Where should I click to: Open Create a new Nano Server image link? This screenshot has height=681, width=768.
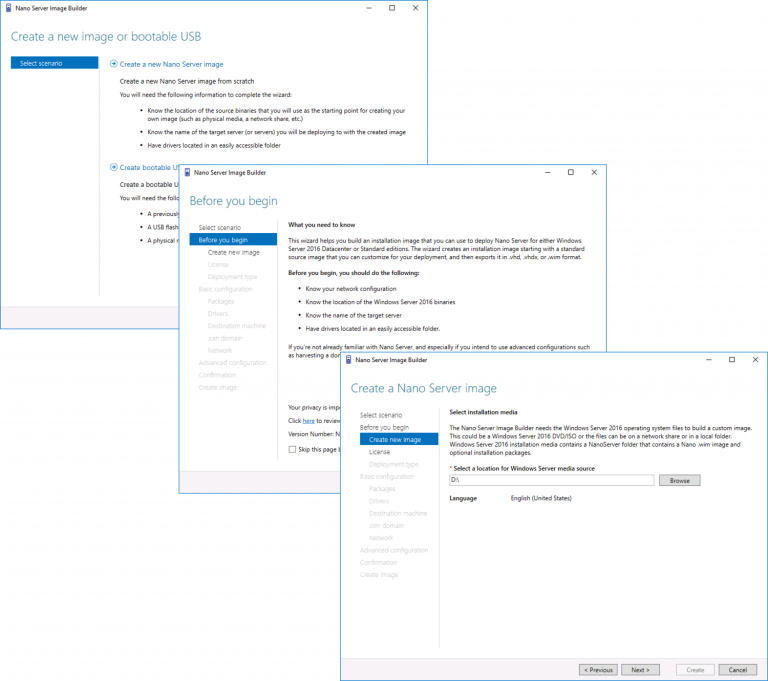[171, 64]
